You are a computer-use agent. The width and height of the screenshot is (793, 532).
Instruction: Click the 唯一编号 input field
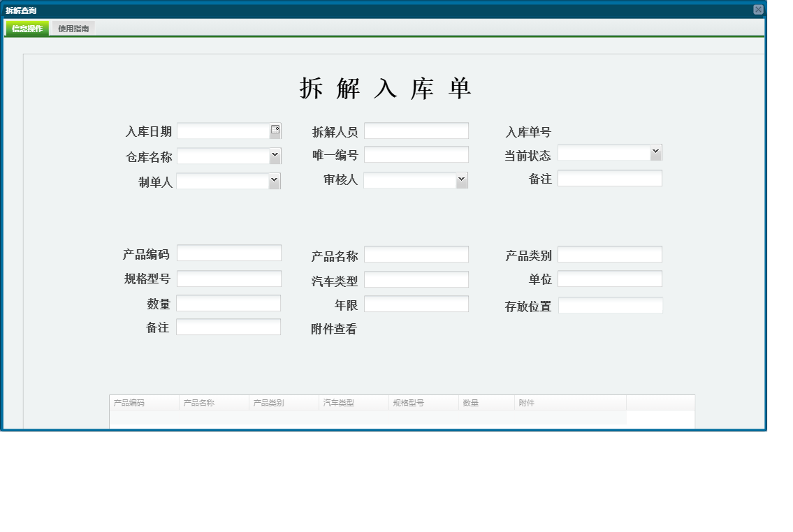pos(416,154)
